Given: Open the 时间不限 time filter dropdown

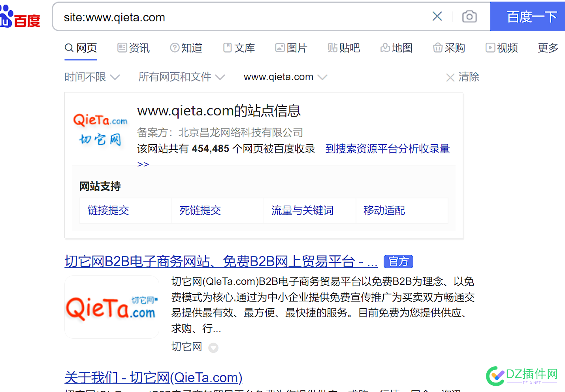Looking at the screenshot, I should pyautogui.click(x=92, y=77).
